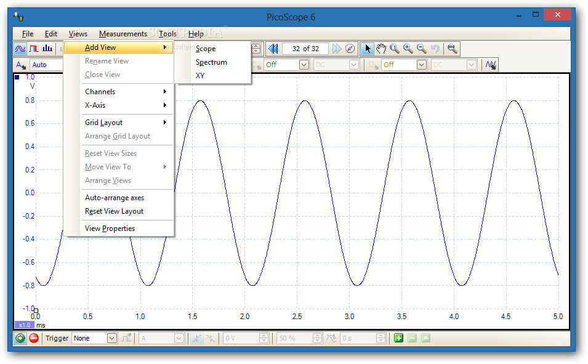The image size is (588, 364).
Task: Open the Help menu
Action: 196,34
